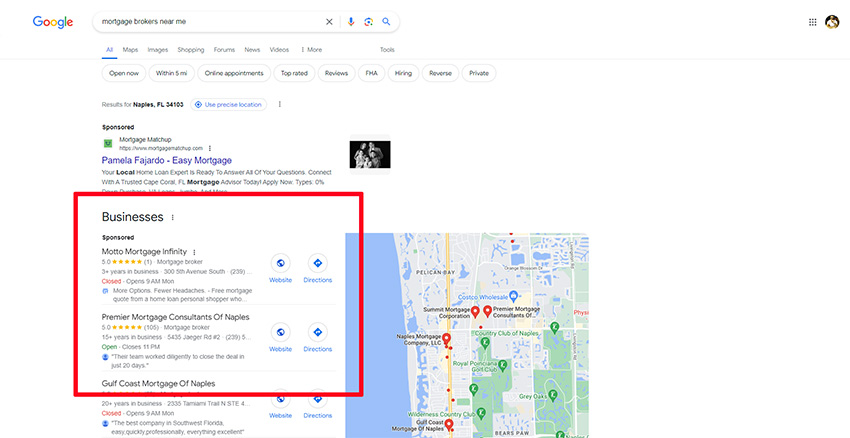Open Businesses section more options menu
Screen dimensions: 850x438
(173, 217)
